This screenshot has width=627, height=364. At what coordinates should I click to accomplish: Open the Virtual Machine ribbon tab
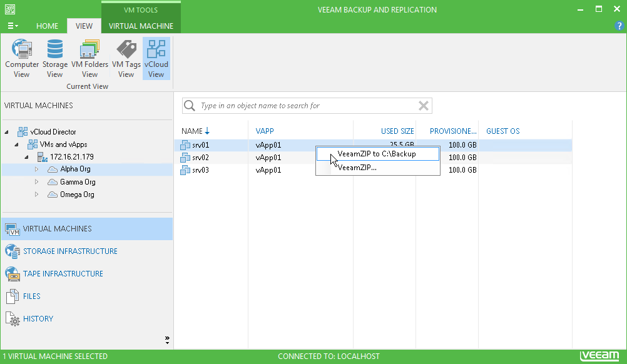(x=141, y=26)
